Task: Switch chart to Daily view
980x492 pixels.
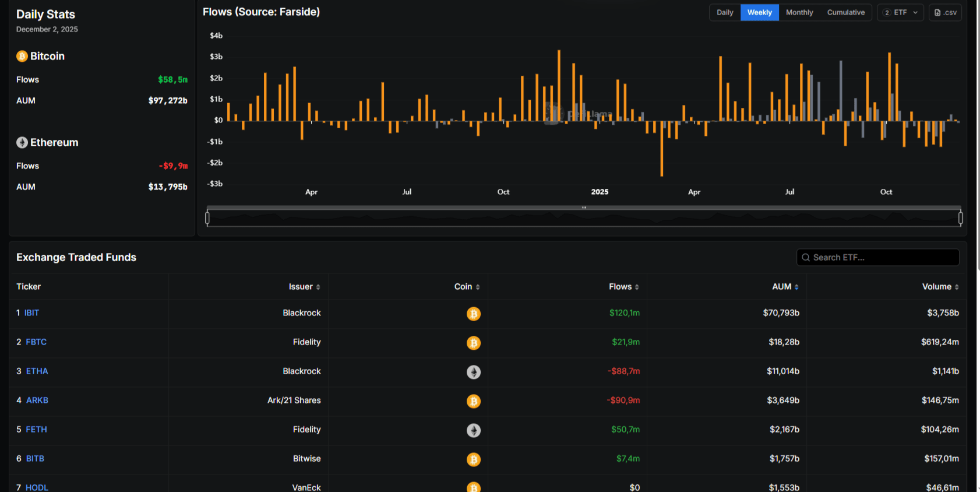Action: click(x=725, y=12)
